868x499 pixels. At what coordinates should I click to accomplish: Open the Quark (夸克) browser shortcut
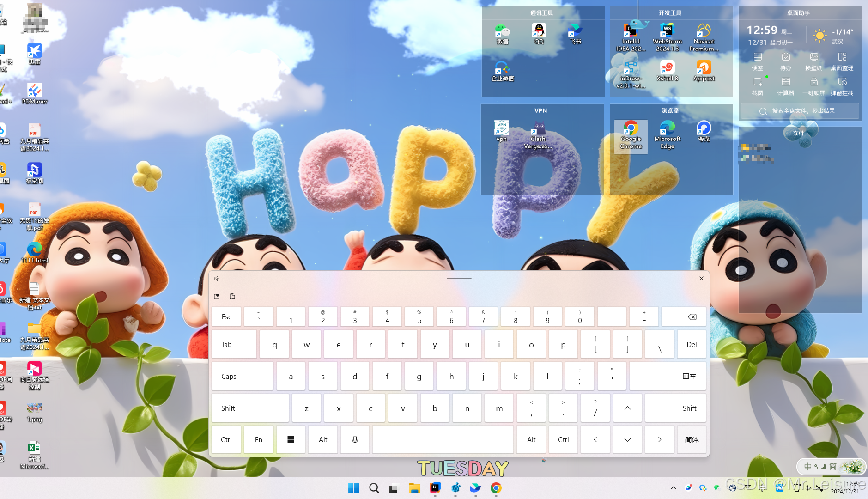point(704,131)
